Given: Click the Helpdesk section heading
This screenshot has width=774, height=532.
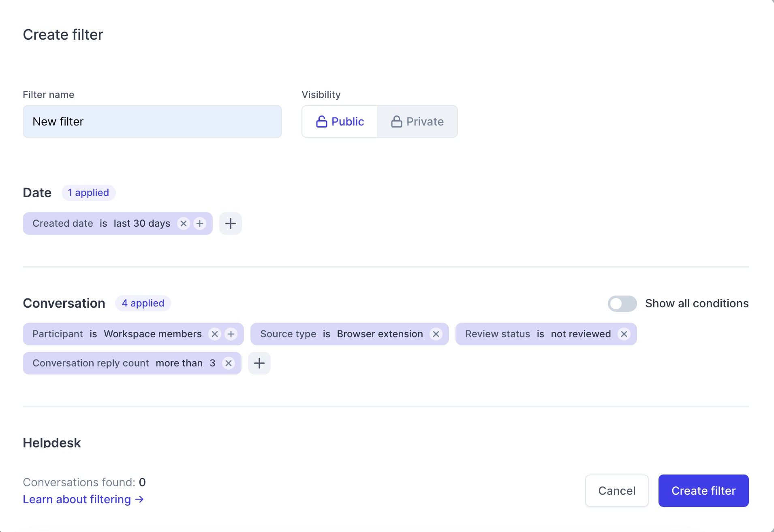Looking at the screenshot, I should (52, 443).
